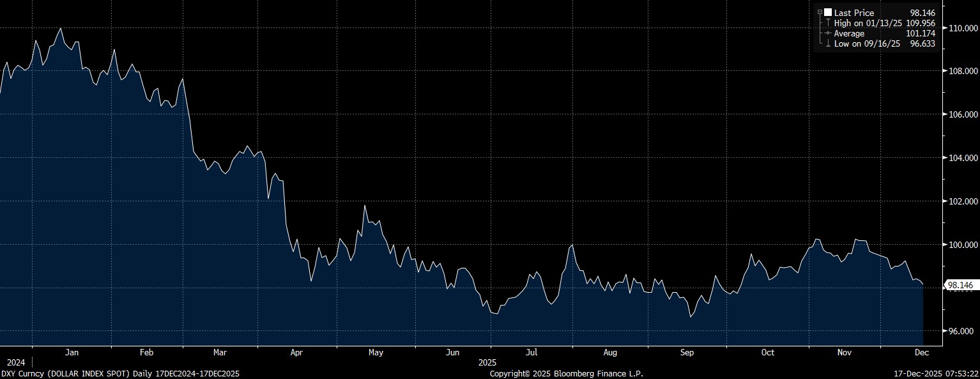The image size is (980, 379).
Task: Click the Bloomberg Finance copyright text
Action: point(566,373)
